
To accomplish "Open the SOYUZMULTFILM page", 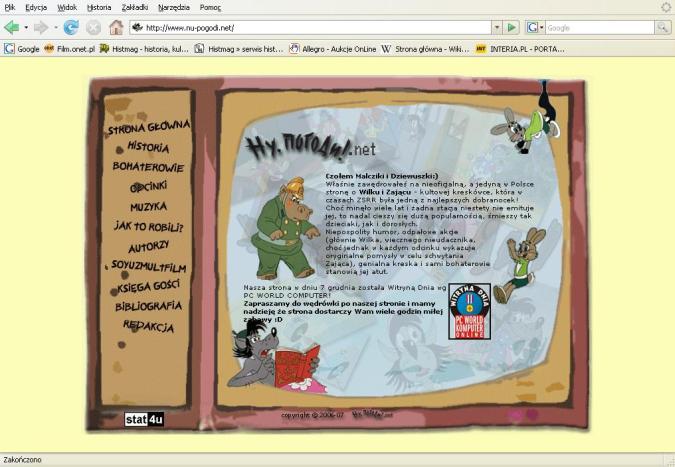I will point(149,266).
